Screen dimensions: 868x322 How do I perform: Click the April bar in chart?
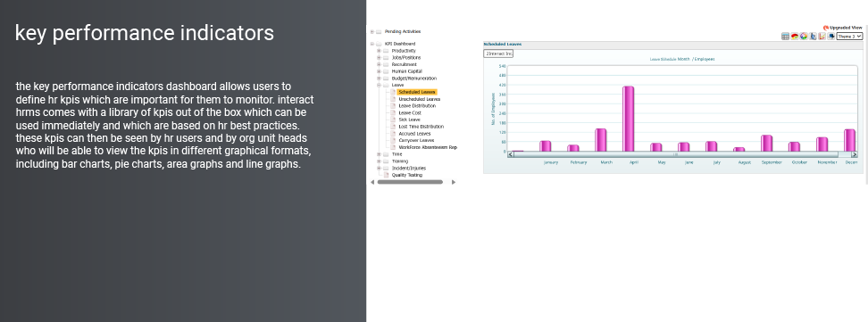(629, 119)
